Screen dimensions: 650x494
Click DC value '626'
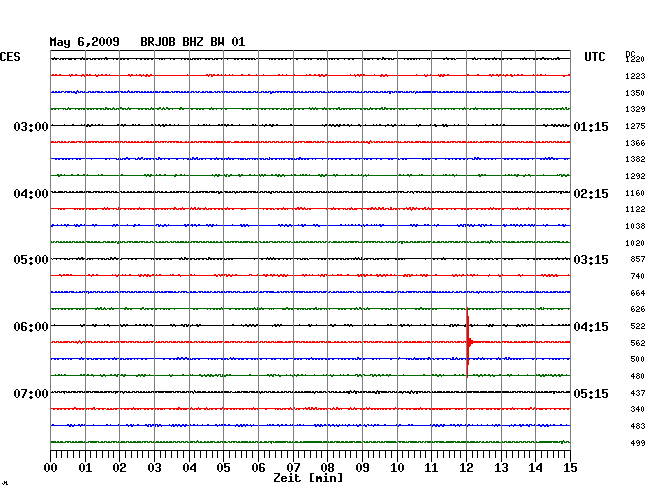point(638,309)
